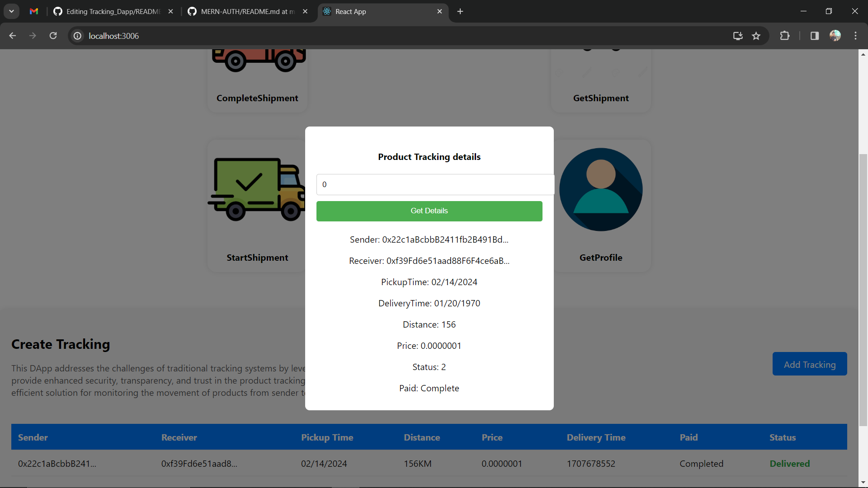Click install app icon in address bar
Screen dimensions: 868x488
[x=738, y=36]
